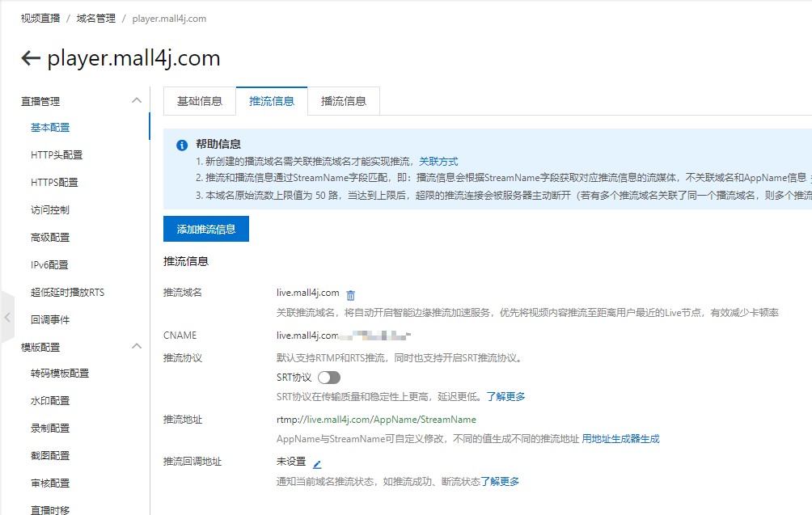Click the help info circle icon
The height and width of the screenshot is (515, 812).
pos(182,146)
